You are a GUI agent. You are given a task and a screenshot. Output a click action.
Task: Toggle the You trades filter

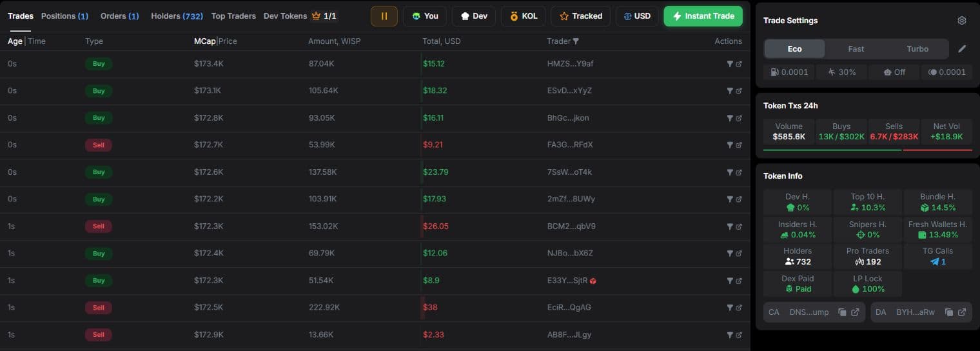click(425, 16)
